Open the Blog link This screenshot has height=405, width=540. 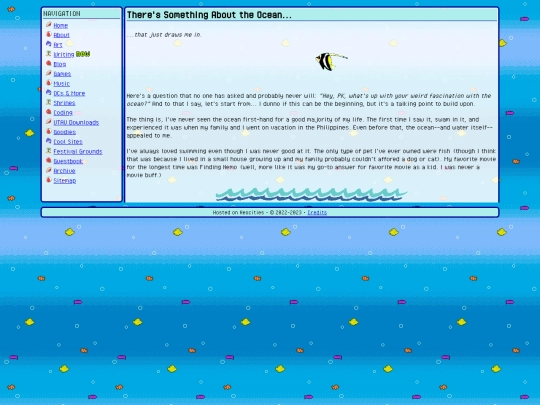[60, 64]
